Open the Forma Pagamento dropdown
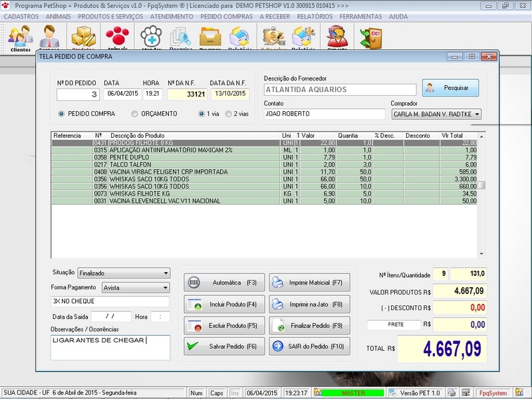532x399 pixels. [166, 288]
